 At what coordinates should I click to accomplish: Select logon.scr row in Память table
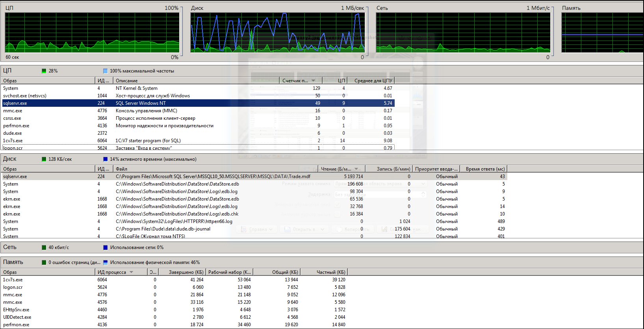coord(174,287)
